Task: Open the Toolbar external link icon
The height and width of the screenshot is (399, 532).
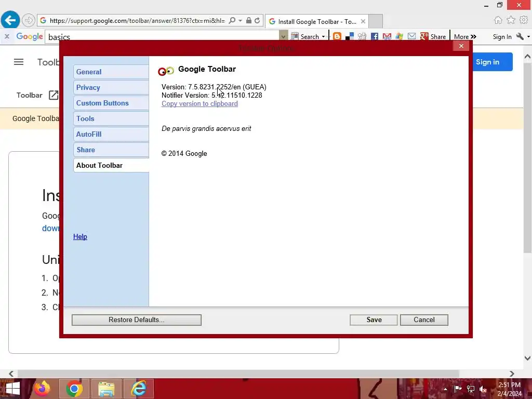Action: tap(54, 95)
